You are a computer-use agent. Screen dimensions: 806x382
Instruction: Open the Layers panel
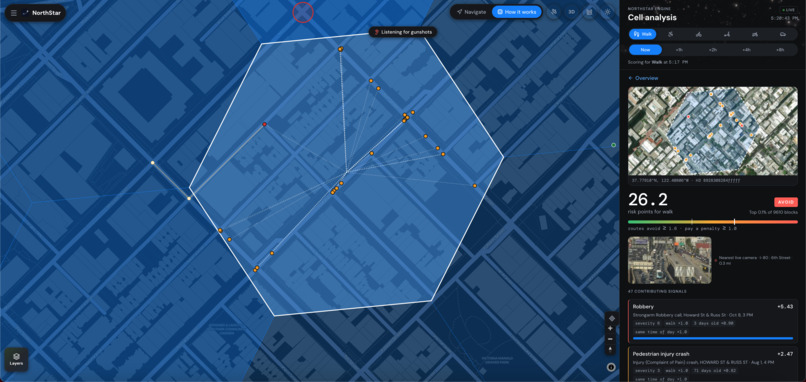click(x=16, y=359)
